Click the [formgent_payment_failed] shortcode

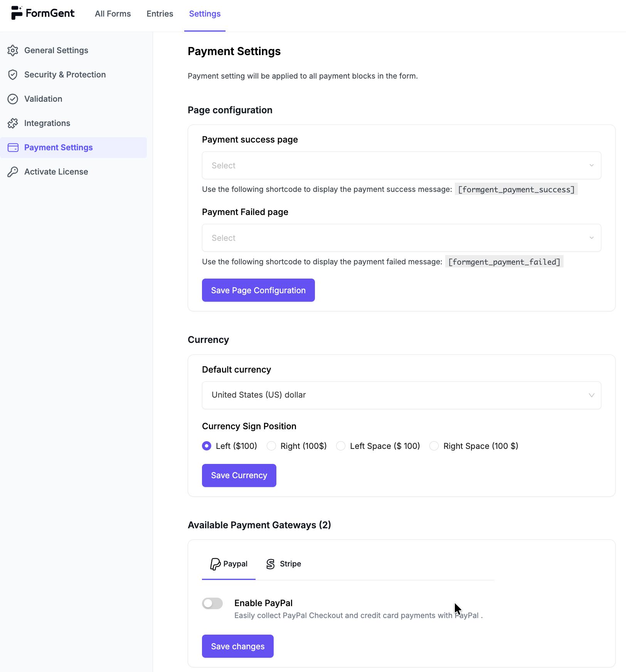(x=504, y=262)
